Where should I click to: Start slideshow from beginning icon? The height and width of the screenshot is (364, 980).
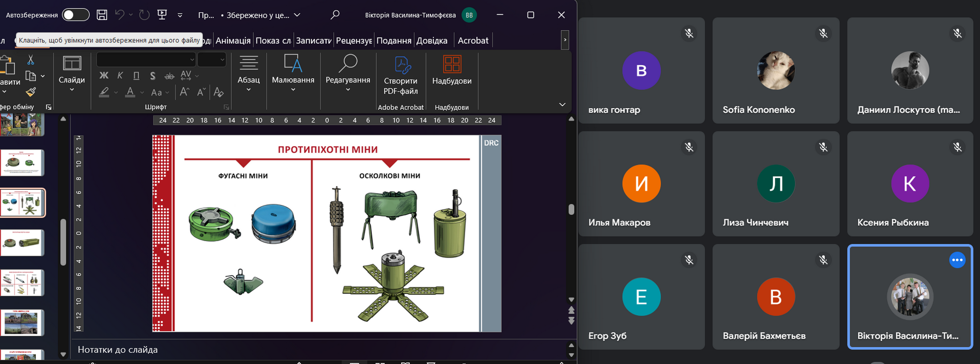coord(162,15)
